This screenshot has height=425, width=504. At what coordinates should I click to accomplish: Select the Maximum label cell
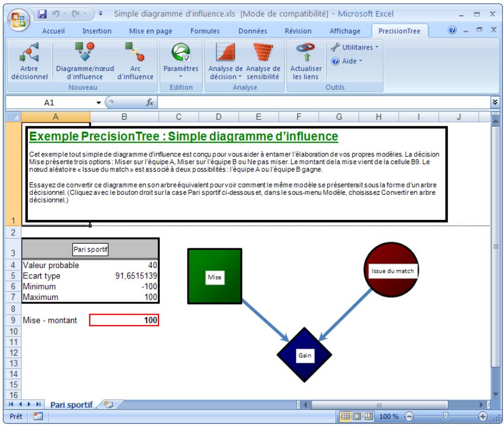click(56, 297)
